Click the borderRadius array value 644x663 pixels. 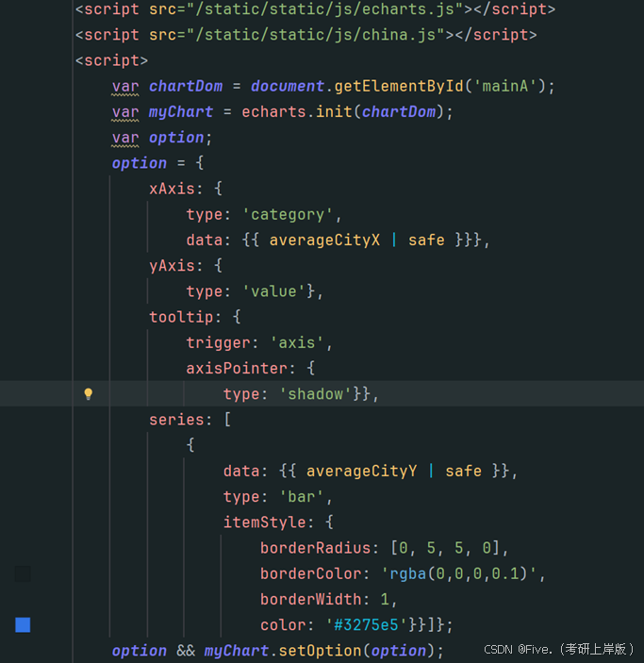(445, 548)
